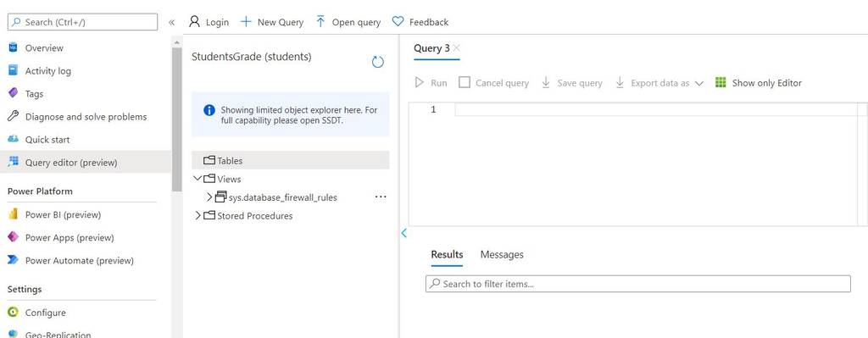The width and height of the screenshot is (868, 338).
Task: Click the Login person icon
Action: click(x=194, y=21)
